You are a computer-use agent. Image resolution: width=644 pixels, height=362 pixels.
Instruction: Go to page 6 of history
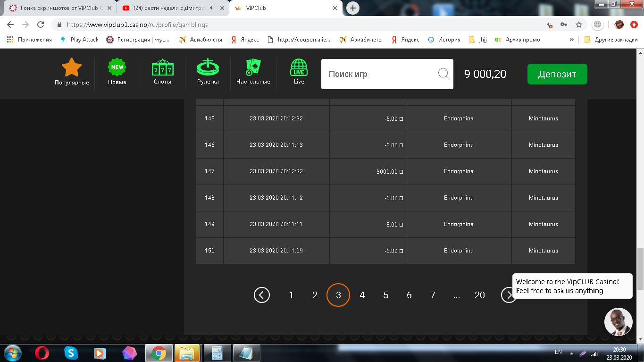click(x=409, y=295)
